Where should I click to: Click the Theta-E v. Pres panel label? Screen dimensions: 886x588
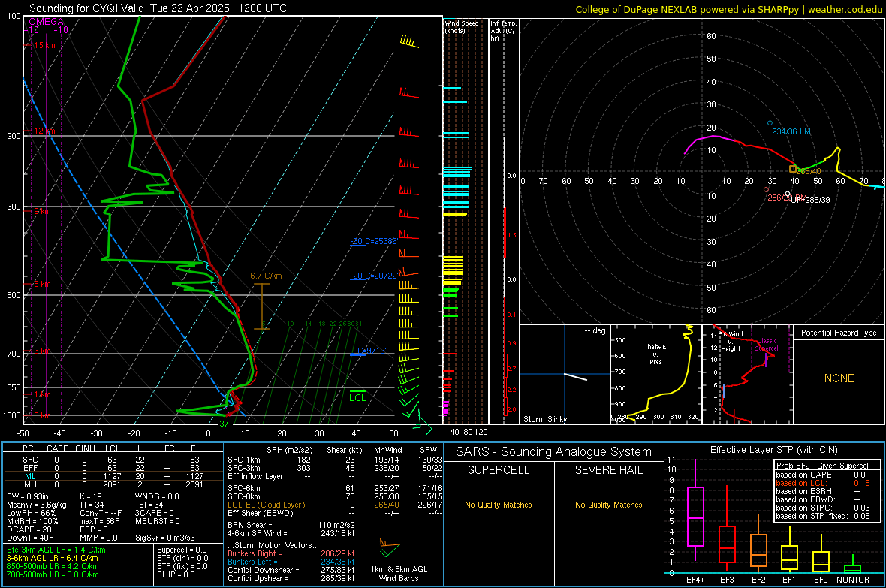pyautogui.click(x=655, y=354)
